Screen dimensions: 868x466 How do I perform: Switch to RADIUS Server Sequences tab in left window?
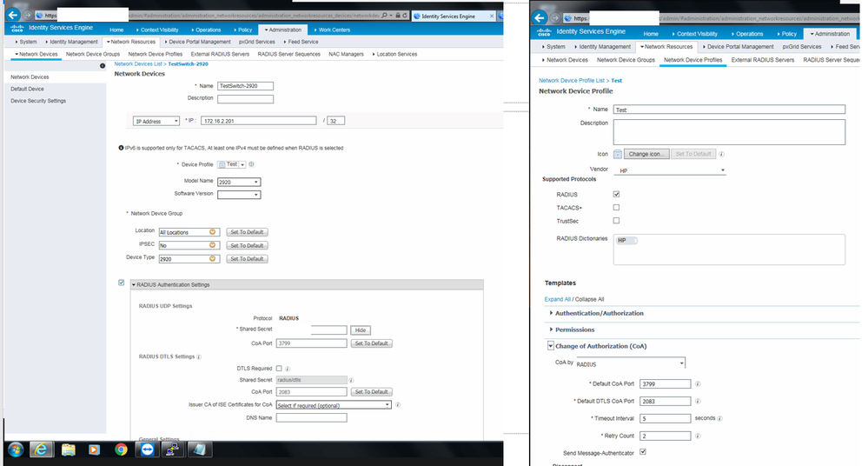pyautogui.click(x=289, y=54)
